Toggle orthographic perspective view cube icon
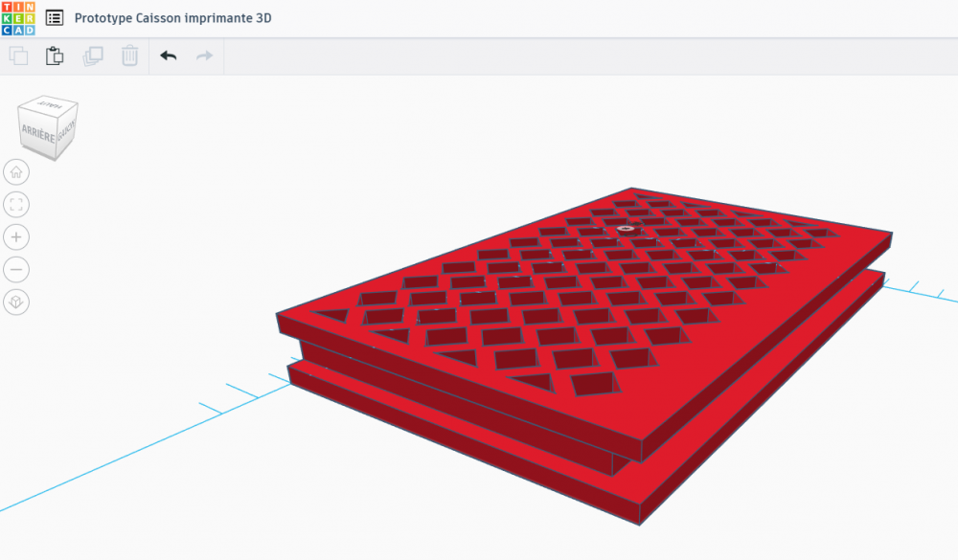 tap(16, 302)
